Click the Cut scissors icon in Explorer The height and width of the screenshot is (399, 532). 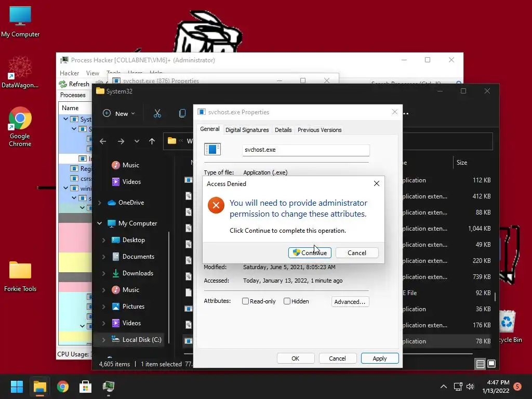pos(157,114)
